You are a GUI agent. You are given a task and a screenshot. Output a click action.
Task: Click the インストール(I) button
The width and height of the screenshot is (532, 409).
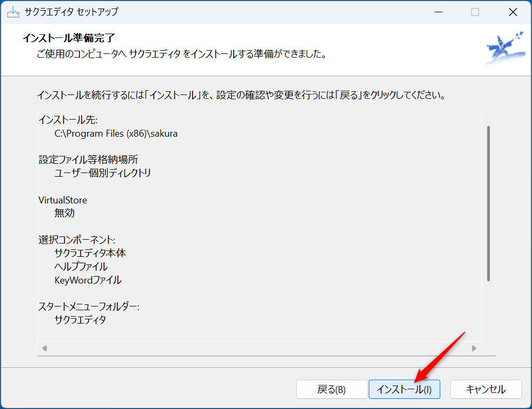pyautogui.click(x=404, y=389)
